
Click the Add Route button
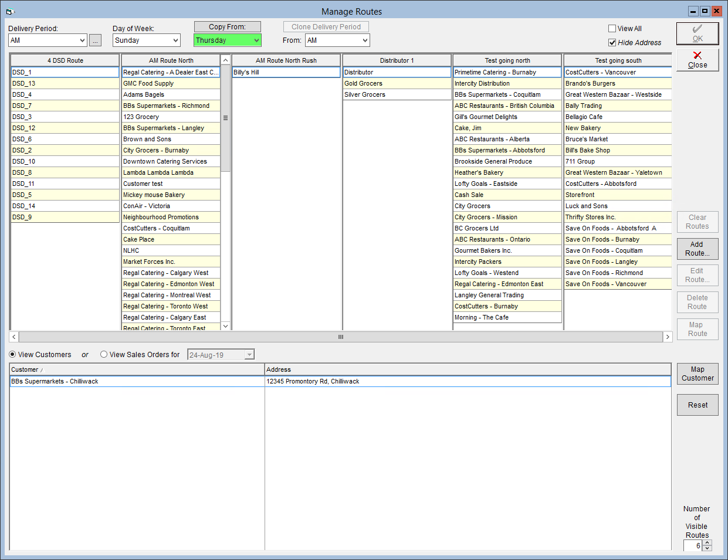point(697,249)
